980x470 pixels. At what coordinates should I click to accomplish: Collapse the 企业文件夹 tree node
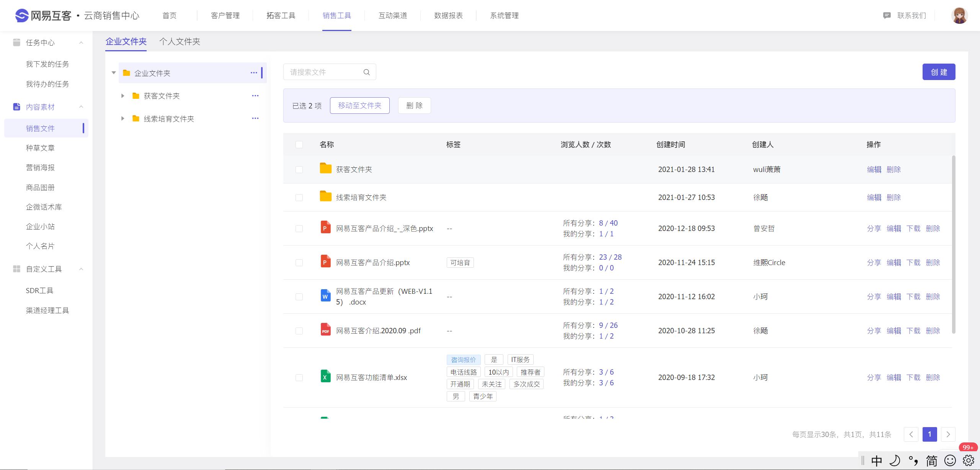pos(114,73)
